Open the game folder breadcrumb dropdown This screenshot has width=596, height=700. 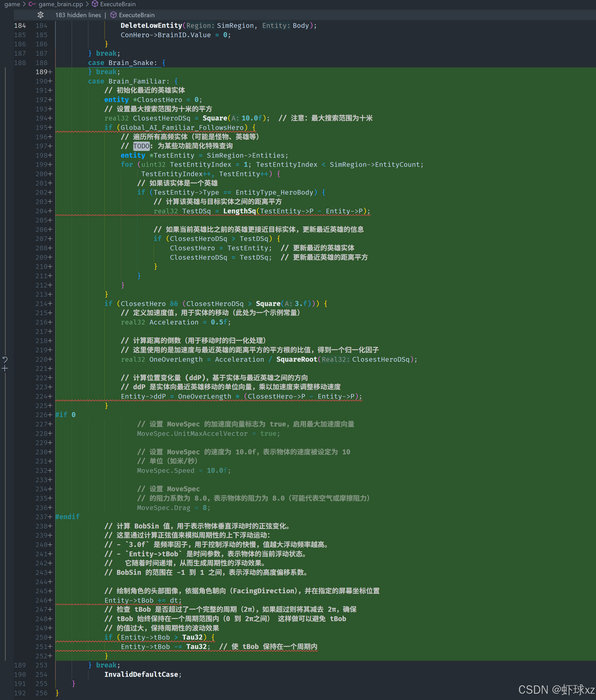tap(12, 4)
